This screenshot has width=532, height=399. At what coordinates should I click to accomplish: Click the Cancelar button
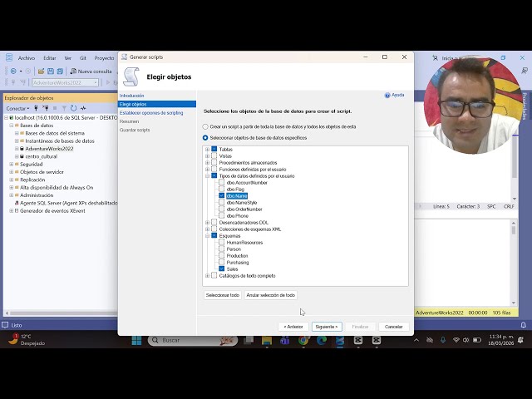click(x=393, y=327)
